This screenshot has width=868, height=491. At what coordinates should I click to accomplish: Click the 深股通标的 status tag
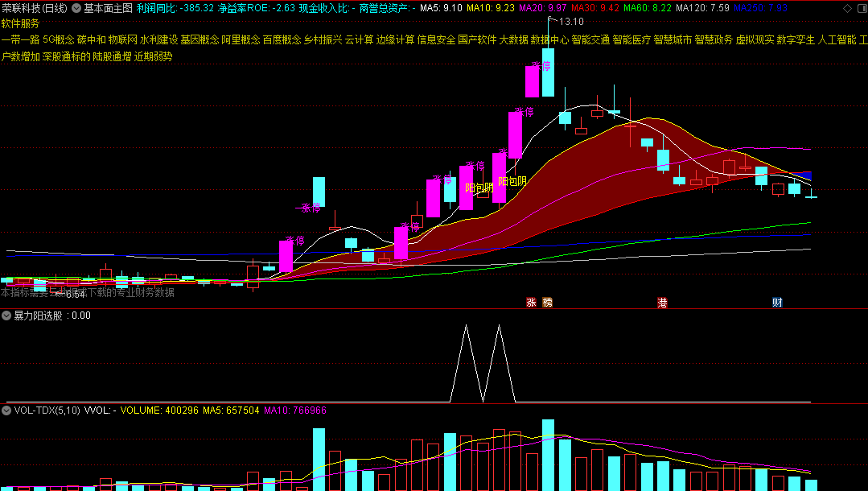coord(67,56)
